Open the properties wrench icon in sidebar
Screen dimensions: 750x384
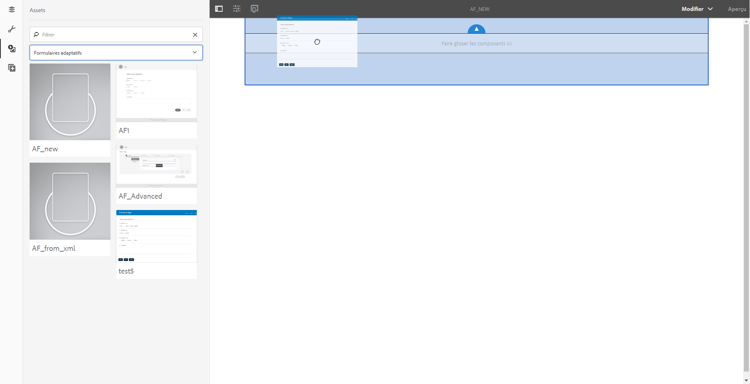11,29
